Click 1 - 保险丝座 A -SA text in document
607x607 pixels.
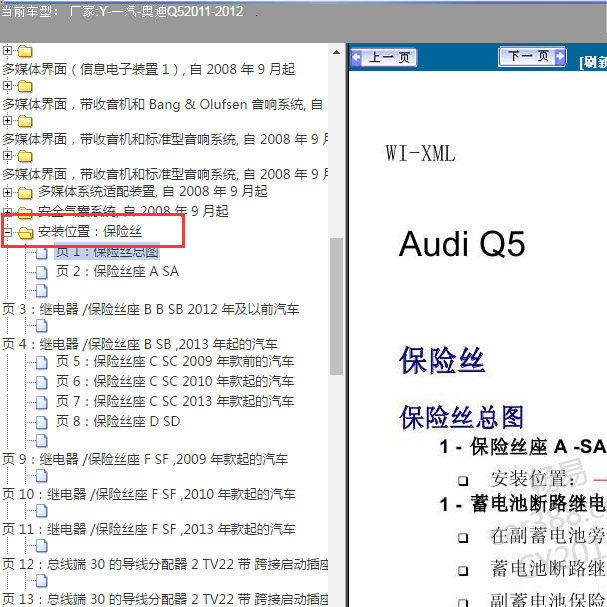pyautogui.click(x=523, y=446)
